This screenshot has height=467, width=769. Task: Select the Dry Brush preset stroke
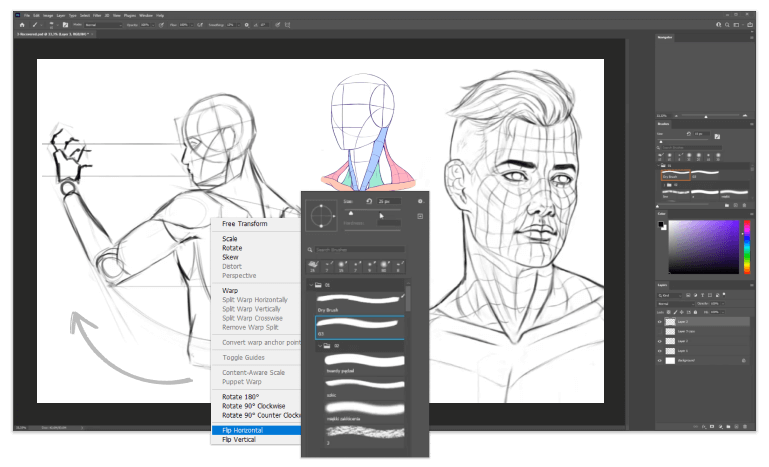pos(360,298)
